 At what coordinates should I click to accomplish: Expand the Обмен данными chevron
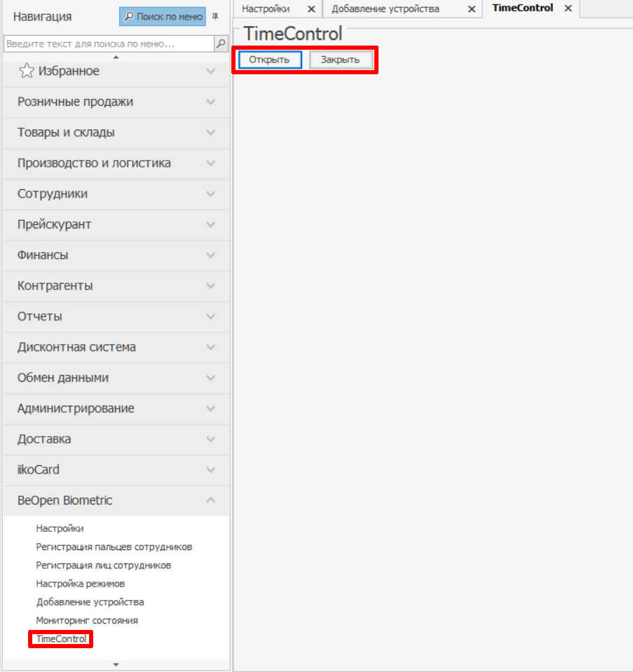pyautogui.click(x=210, y=378)
